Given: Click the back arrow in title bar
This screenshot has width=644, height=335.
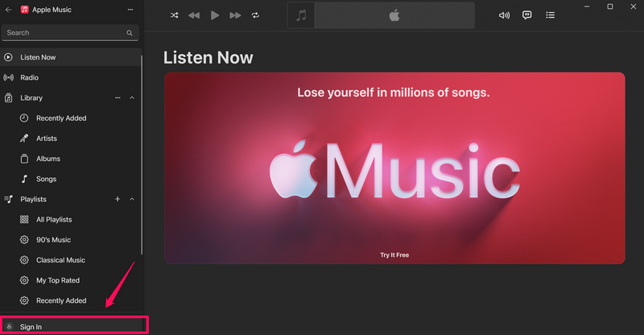Looking at the screenshot, I should coord(9,10).
